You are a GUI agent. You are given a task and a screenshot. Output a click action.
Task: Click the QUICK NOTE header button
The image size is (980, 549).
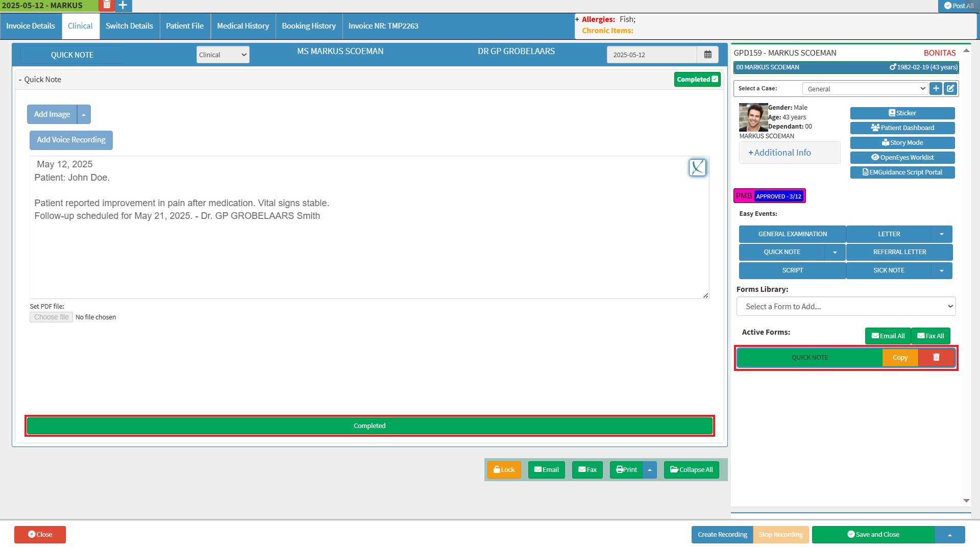72,55
